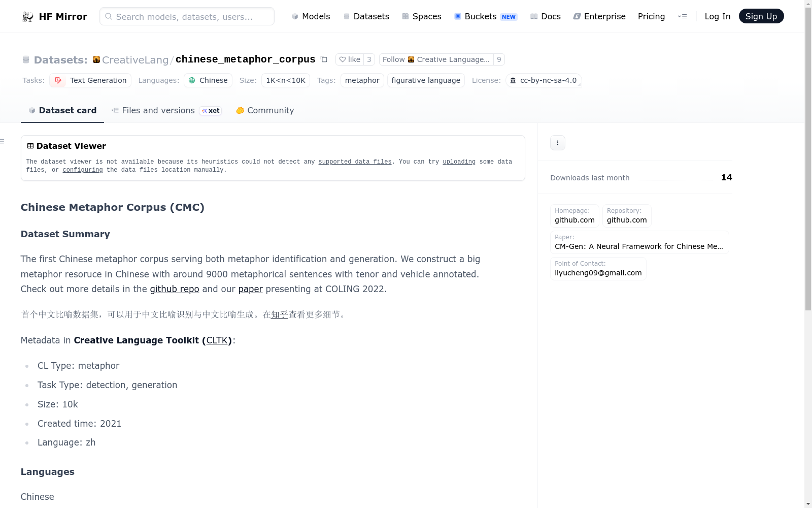812x508 pixels.
Task: Switch to the Community tab
Action: click(x=265, y=110)
